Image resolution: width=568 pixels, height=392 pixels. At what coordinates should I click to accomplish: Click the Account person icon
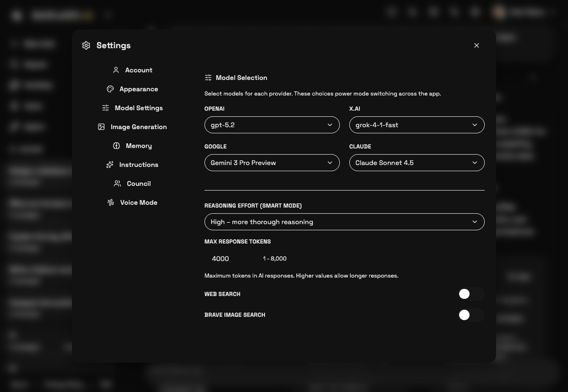coord(116,70)
